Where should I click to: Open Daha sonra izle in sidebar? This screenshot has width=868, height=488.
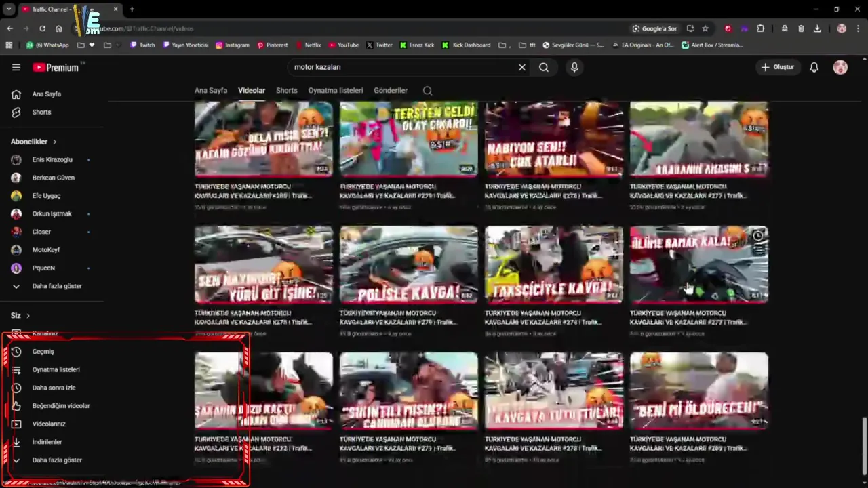point(52,388)
